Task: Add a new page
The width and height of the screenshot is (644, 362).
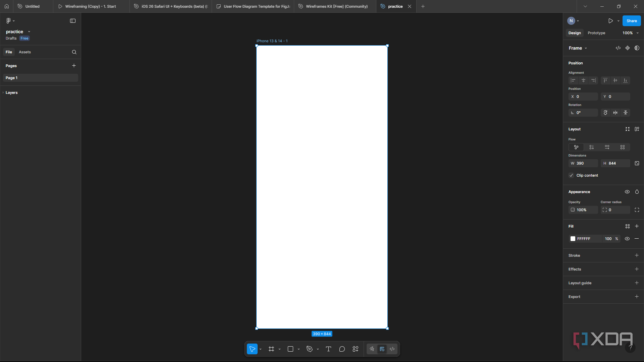Action: [74, 66]
